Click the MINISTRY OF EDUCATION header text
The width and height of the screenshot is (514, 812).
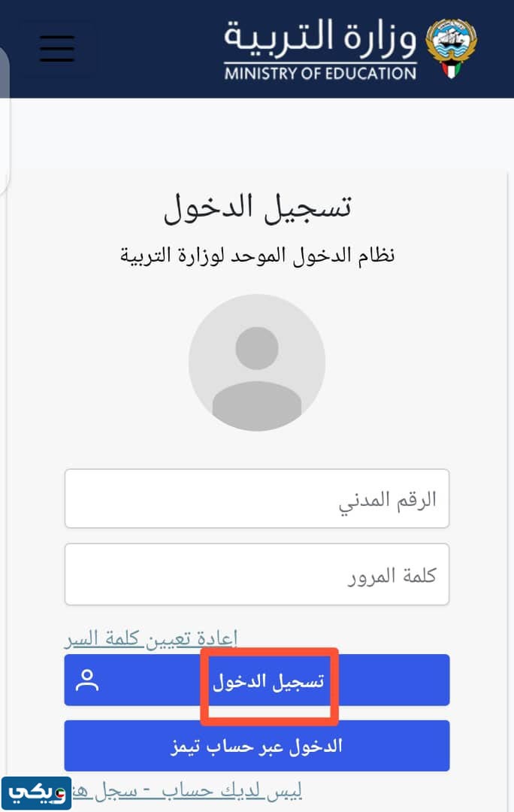click(x=320, y=74)
